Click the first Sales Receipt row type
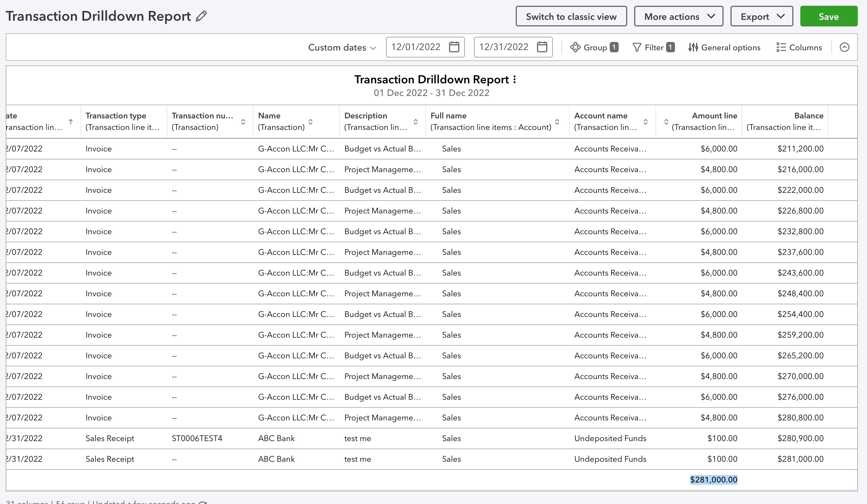 tap(110, 438)
